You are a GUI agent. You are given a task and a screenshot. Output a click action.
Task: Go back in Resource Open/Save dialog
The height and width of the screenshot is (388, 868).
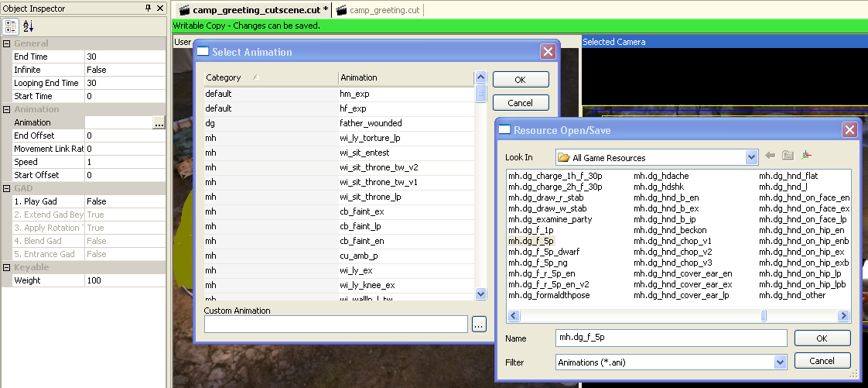pyautogui.click(x=770, y=156)
